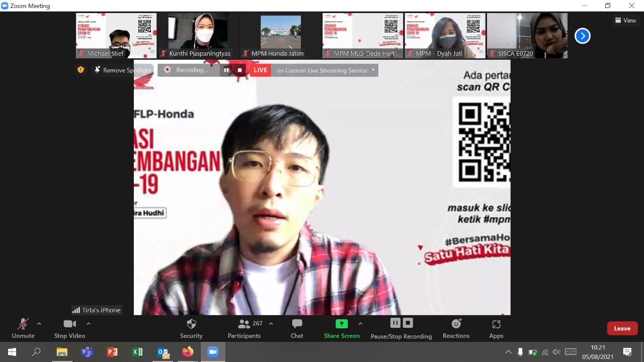Show hidden system tray icons

[508, 352]
